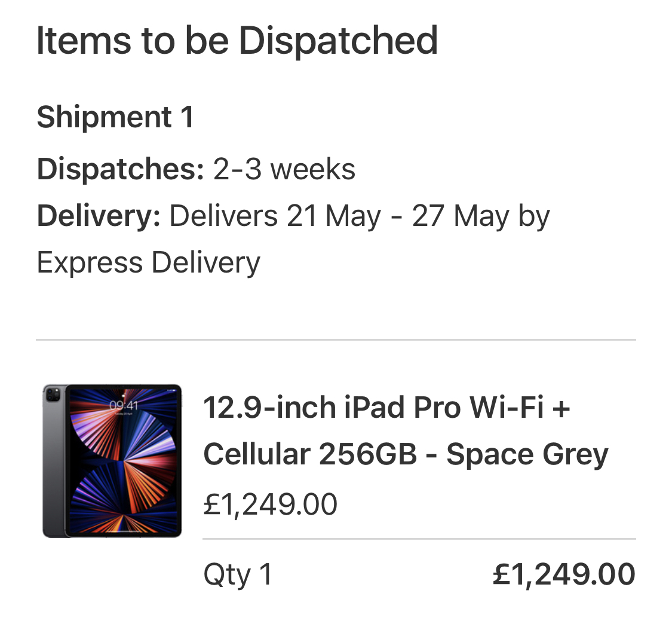Click the Wi-Fi + text in title

(520, 406)
